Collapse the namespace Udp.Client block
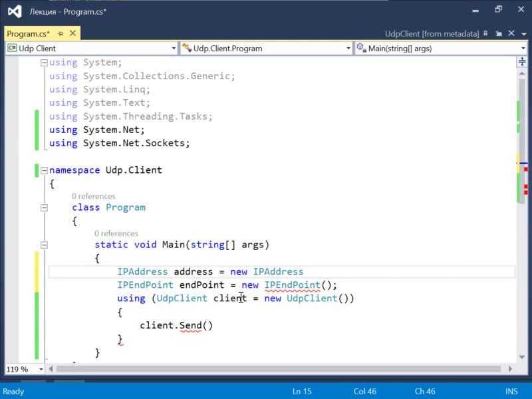 (x=44, y=170)
